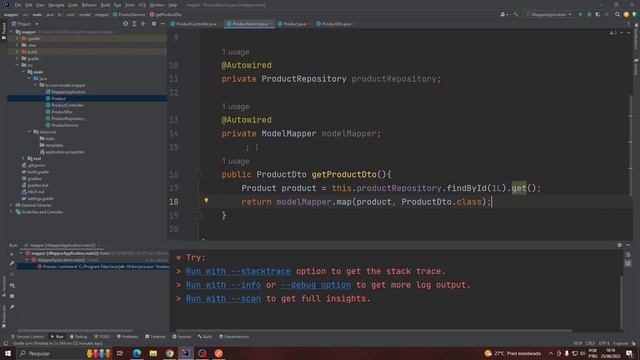
Task: Expand External Libraries node
Action: [x=12, y=205]
